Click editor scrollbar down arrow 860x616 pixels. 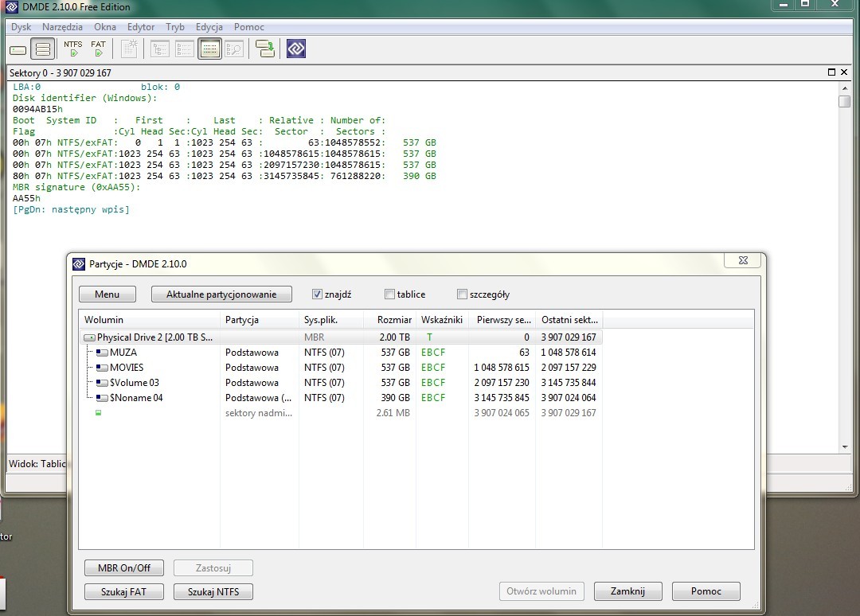click(845, 447)
